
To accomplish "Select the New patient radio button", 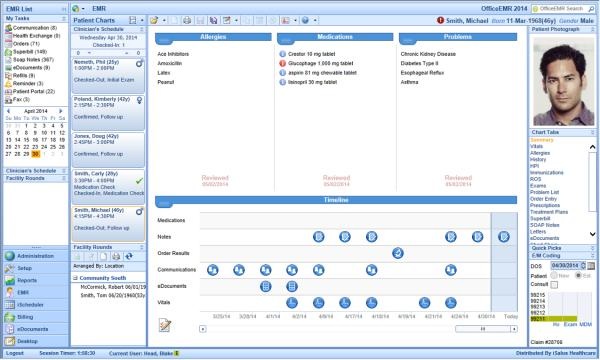I will [x=554, y=275].
